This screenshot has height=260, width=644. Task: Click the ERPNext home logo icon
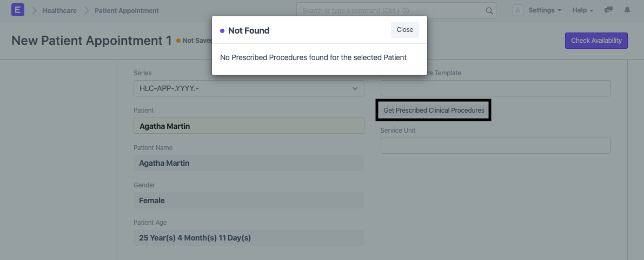pyautogui.click(x=18, y=10)
